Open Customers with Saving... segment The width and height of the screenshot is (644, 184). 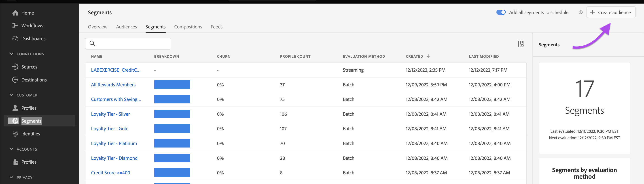coord(116,99)
